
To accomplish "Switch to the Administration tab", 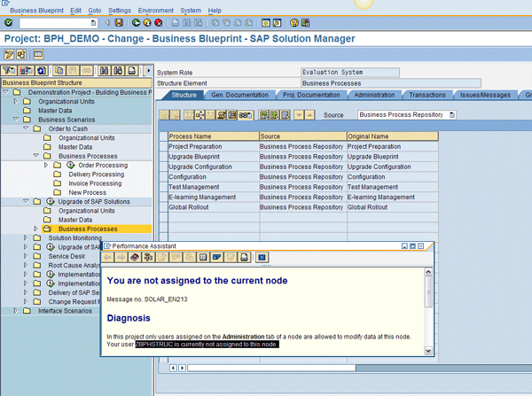I will (x=373, y=95).
